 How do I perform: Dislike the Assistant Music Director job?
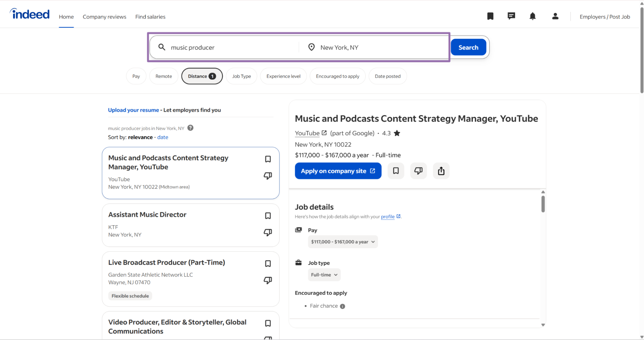(x=268, y=232)
